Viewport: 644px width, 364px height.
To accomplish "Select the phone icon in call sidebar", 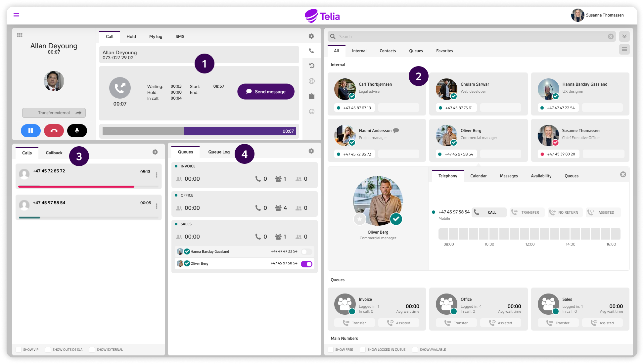I will tap(311, 51).
